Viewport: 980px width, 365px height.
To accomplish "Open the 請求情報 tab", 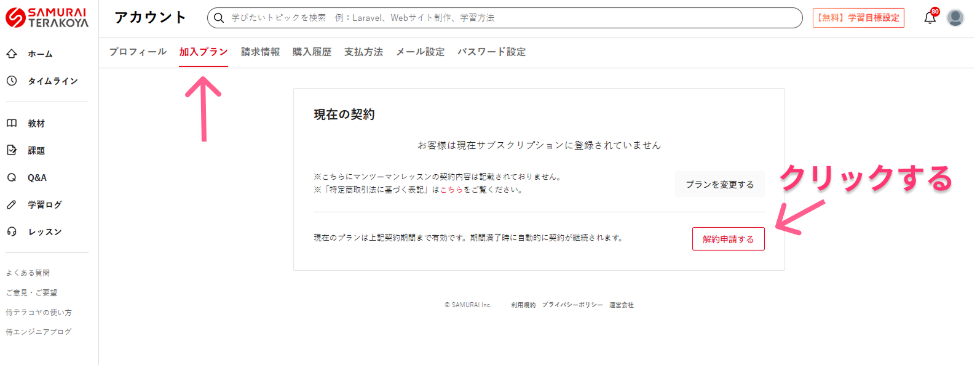I will tap(260, 52).
